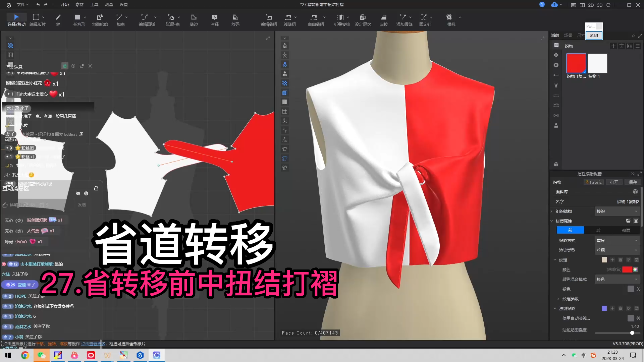The width and height of the screenshot is (644, 362).
Task: Select the 勾勒轮廓 trace outline tool
Action: point(100,20)
